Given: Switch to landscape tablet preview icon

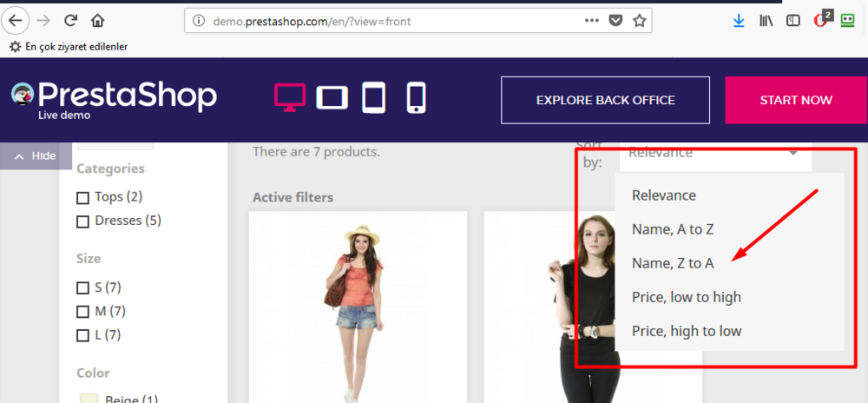Looking at the screenshot, I should tap(332, 97).
